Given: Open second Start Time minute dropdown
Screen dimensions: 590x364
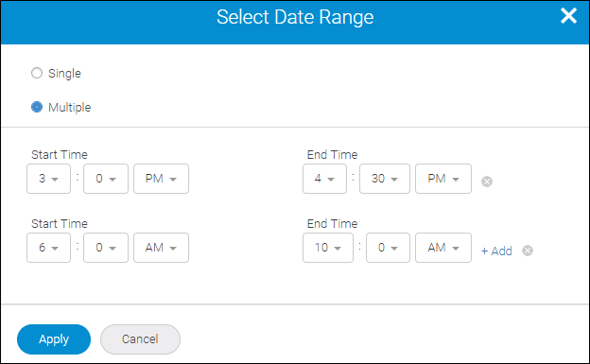Looking at the screenshot, I should [x=106, y=248].
